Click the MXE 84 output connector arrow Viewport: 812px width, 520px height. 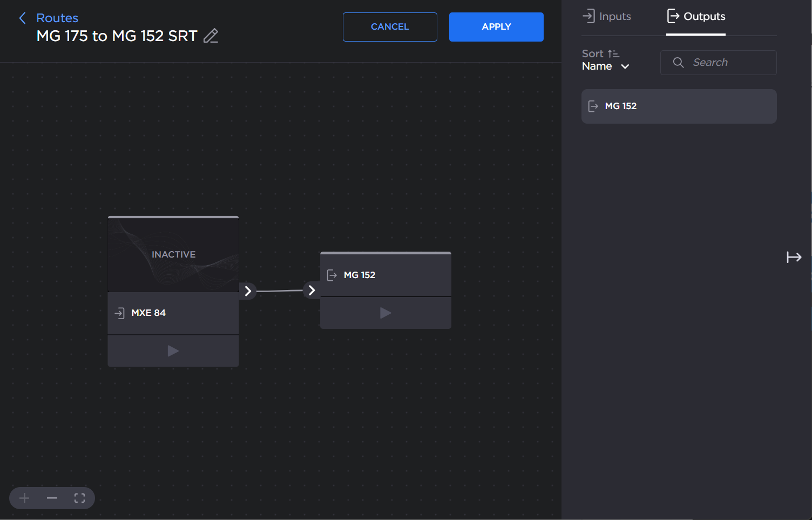(x=248, y=291)
